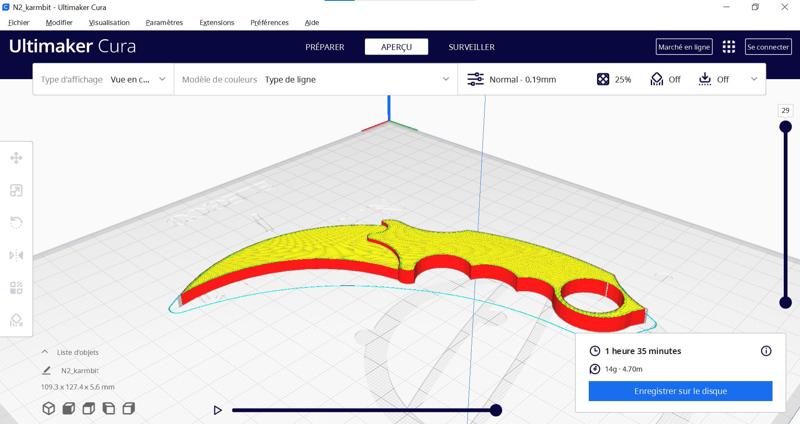The height and width of the screenshot is (424, 800).
Task: Click the Ultimaker Cura logo
Action: [72, 46]
